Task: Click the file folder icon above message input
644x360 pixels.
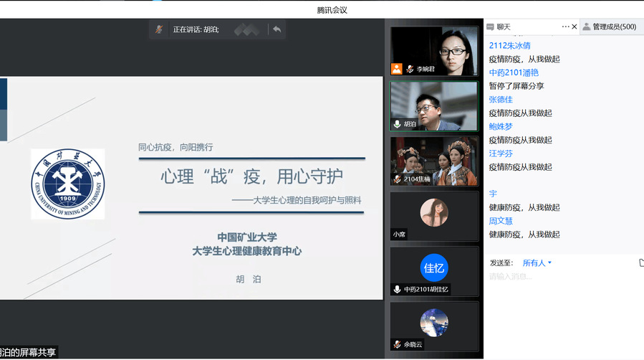Action: tap(641, 262)
